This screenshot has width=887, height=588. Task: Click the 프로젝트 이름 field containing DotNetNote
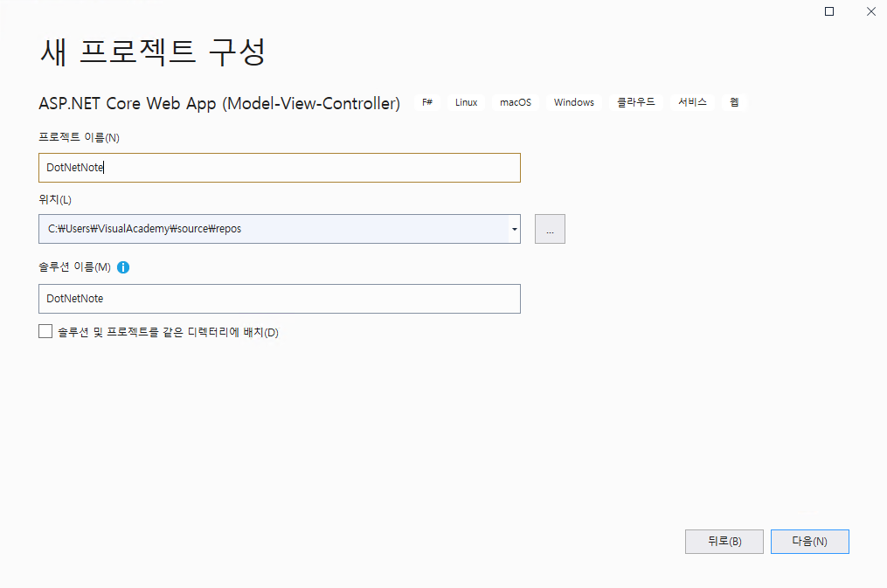(279, 168)
